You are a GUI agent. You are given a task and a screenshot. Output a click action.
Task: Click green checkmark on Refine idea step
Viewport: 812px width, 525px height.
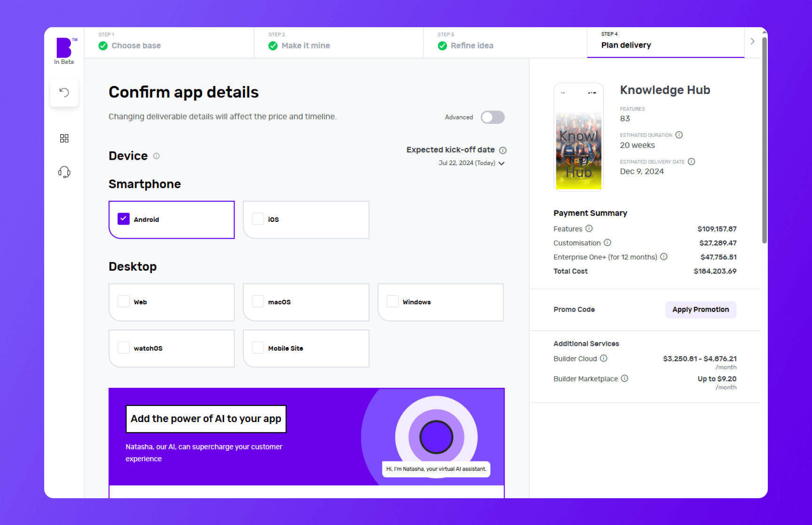pos(442,46)
